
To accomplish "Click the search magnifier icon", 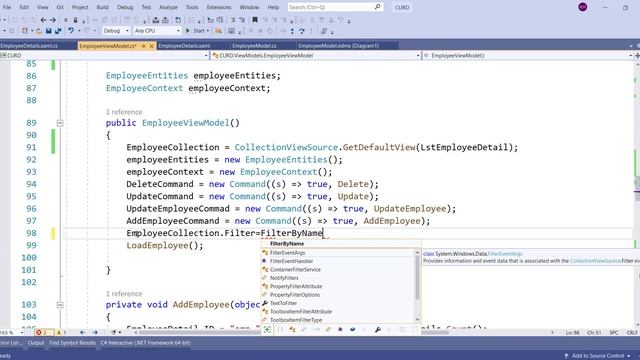I will tap(378, 7).
